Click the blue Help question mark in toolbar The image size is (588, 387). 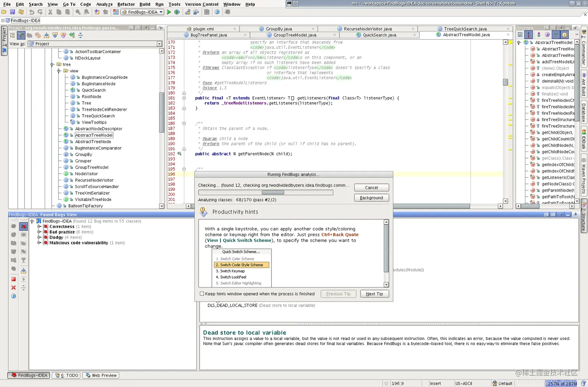217,12
